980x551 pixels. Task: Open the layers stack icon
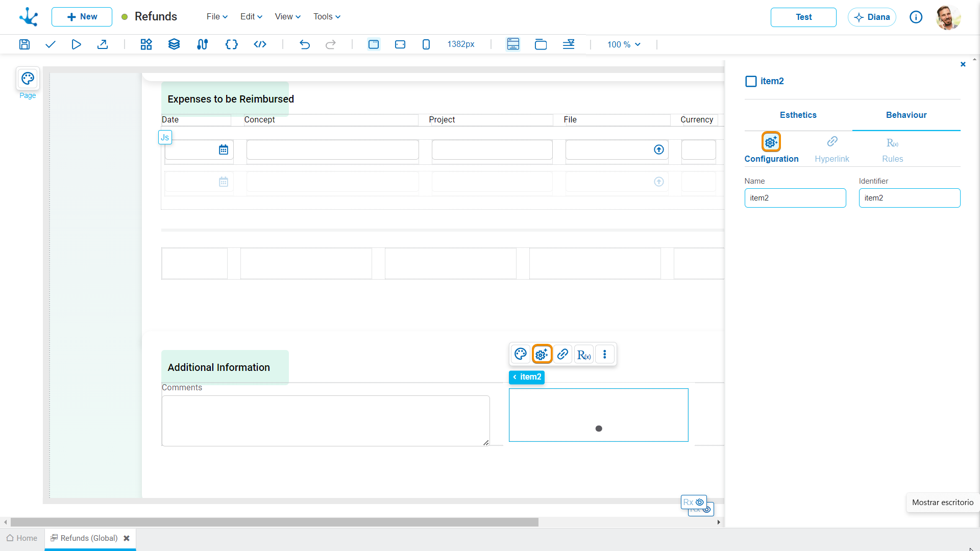(x=174, y=44)
